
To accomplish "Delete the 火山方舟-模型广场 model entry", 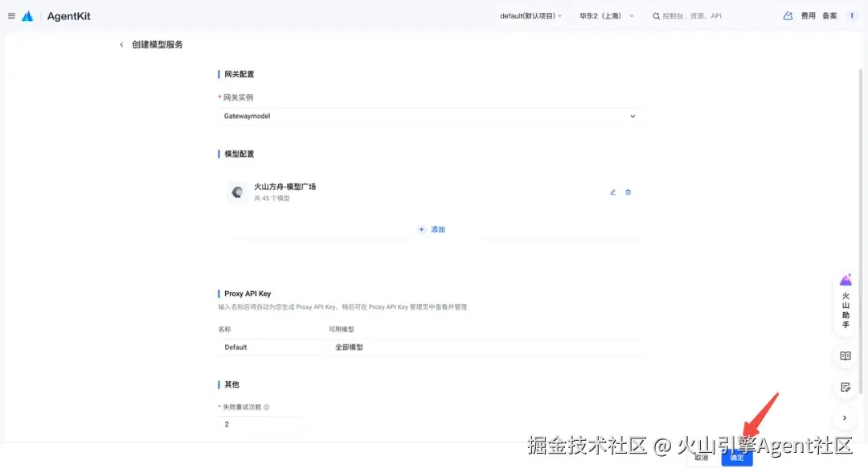I will [628, 192].
